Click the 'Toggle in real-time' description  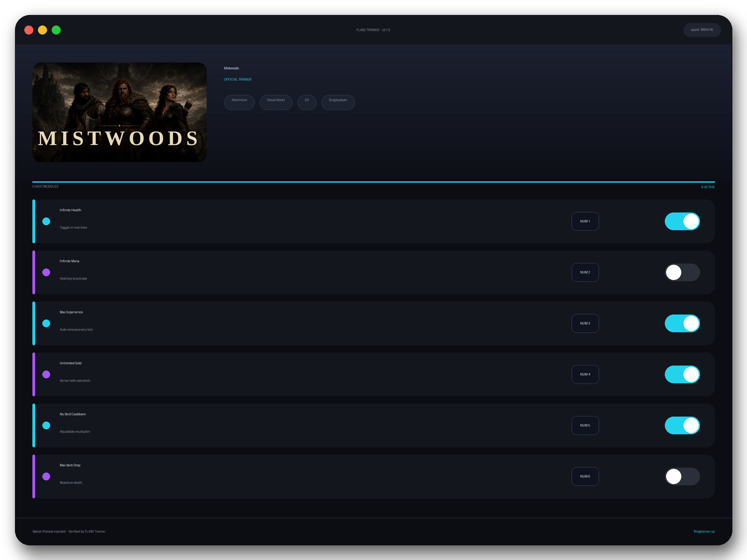73,227
